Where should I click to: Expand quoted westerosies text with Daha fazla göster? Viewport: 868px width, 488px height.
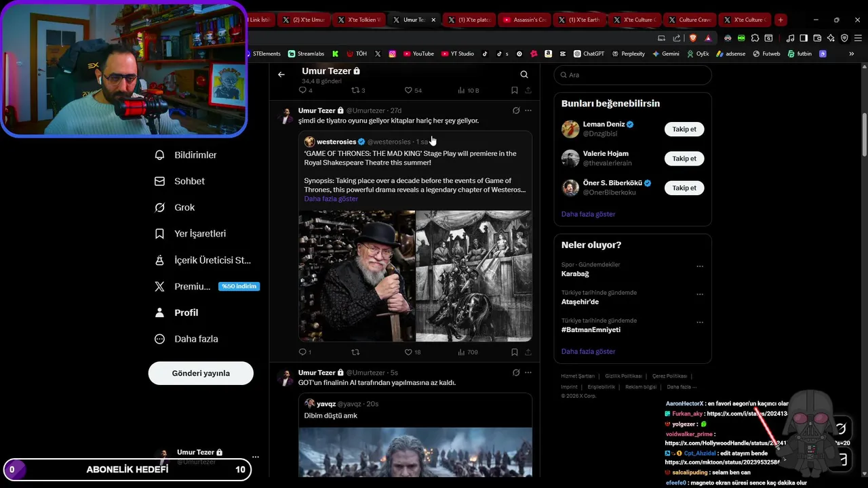pos(331,199)
